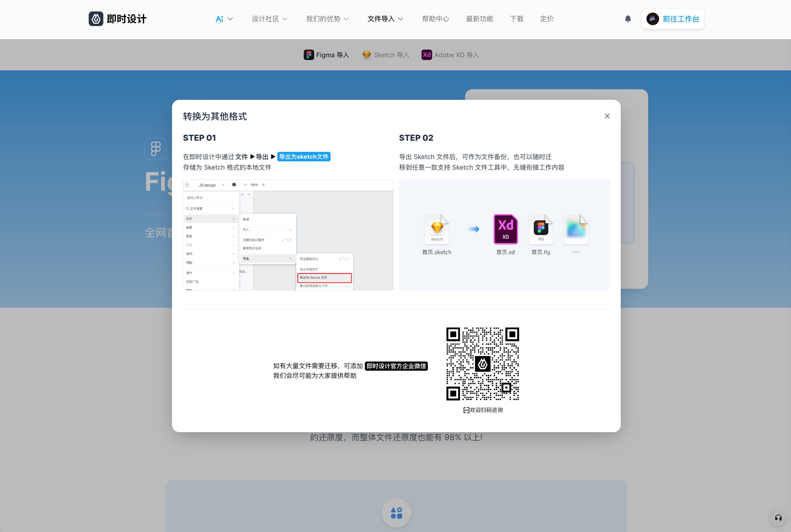Open the 最新功能 menu item
This screenshot has height=532, width=791.
479,19
